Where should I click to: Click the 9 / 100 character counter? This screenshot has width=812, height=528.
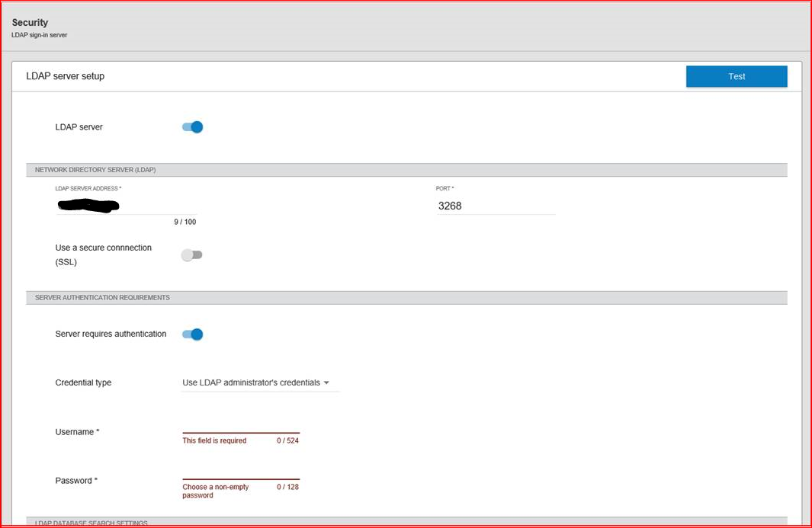tap(185, 222)
